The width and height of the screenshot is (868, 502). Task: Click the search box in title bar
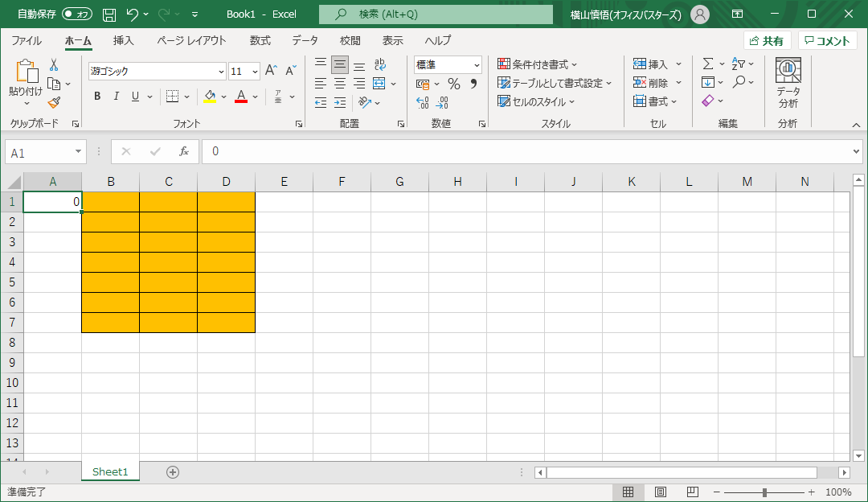pyautogui.click(x=436, y=14)
